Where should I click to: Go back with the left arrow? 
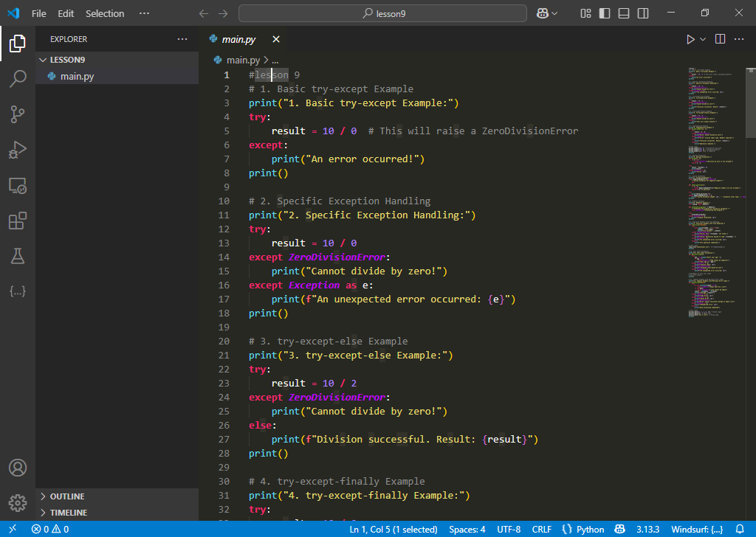pyautogui.click(x=204, y=13)
